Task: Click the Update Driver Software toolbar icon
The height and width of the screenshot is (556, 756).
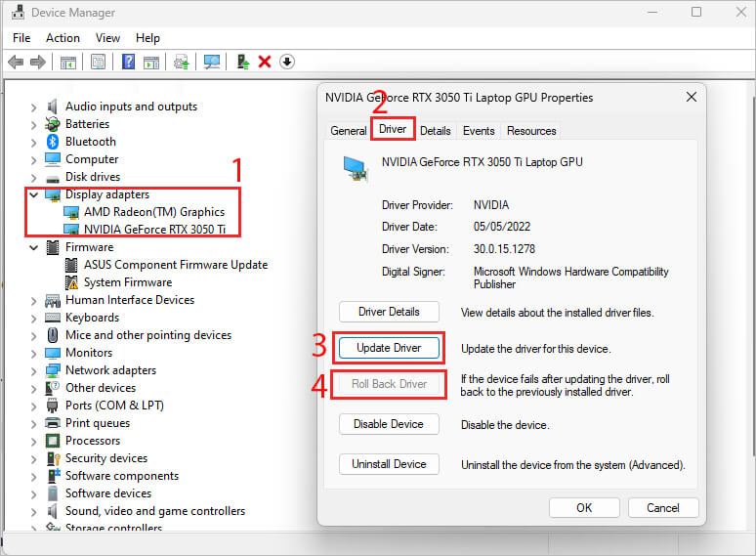Action: [x=182, y=62]
